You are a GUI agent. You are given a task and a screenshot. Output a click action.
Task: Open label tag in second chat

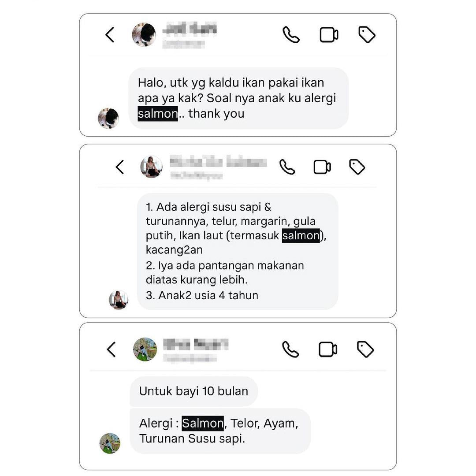[357, 167]
